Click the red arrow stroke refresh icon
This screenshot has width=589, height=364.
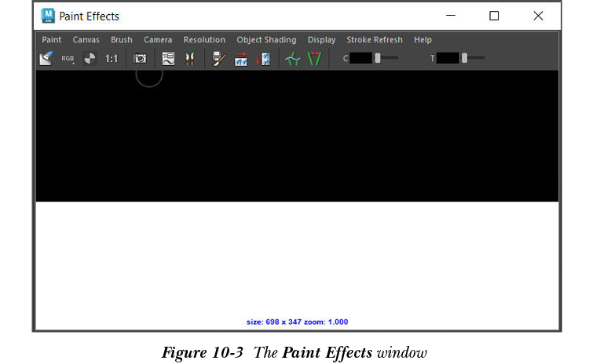pyautogui.click(x=262, y=58)
